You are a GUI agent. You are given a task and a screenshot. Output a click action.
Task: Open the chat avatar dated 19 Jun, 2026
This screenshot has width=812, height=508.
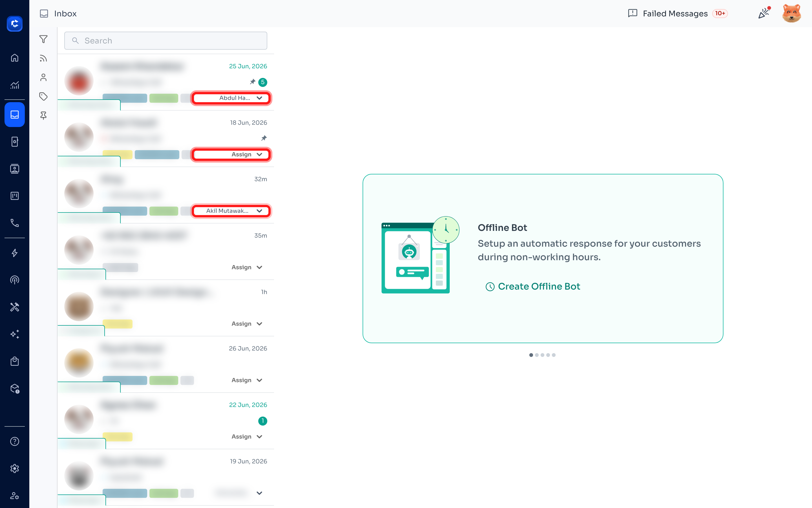79,476
